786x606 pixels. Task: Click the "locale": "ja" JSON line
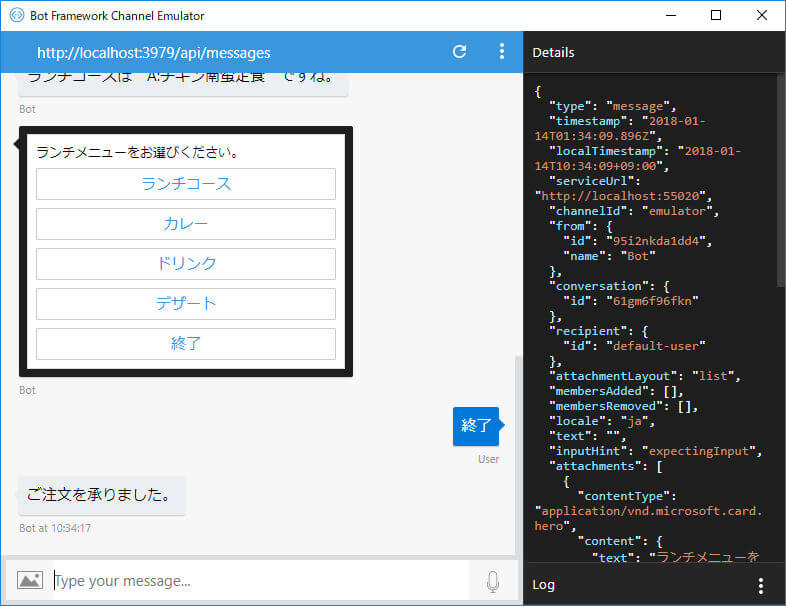tap(602, 421)
